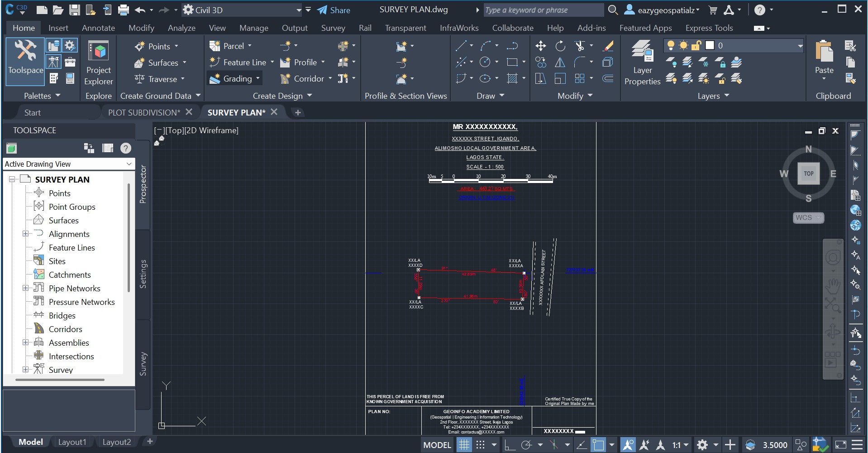The image size is (868, 453).
Task: Click the keyword search input field
Action: pyautogui.click(x=543, y=10)
